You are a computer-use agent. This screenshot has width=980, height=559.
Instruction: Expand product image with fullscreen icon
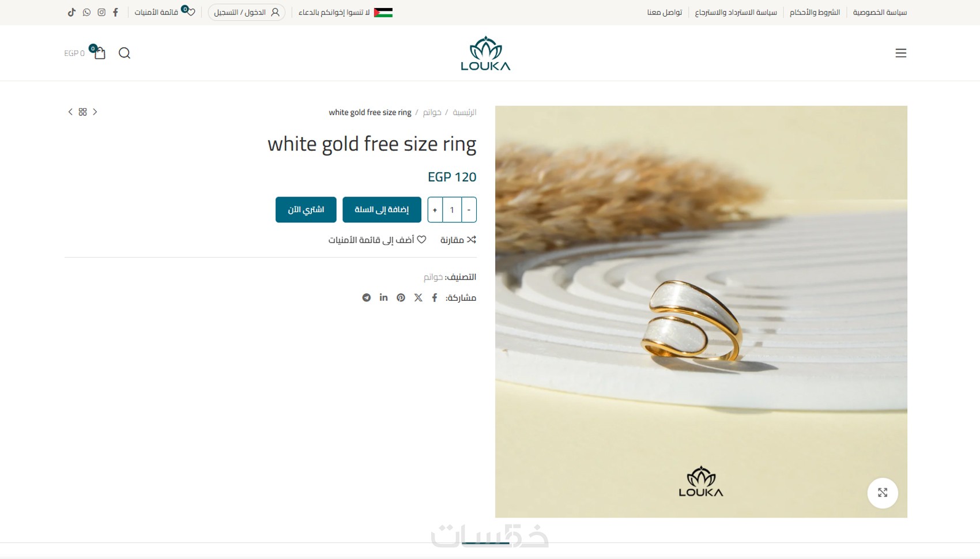pos(883,493)
